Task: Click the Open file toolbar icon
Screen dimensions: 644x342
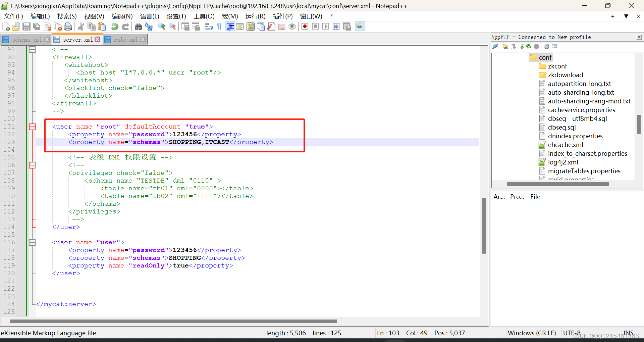Action: (16, 27)
